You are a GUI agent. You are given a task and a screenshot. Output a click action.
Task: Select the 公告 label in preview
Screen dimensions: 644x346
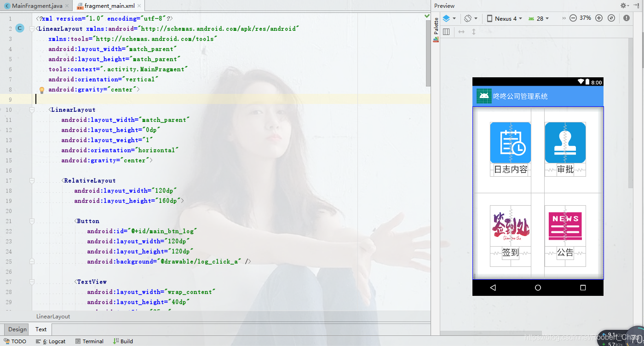pos(565,253)
